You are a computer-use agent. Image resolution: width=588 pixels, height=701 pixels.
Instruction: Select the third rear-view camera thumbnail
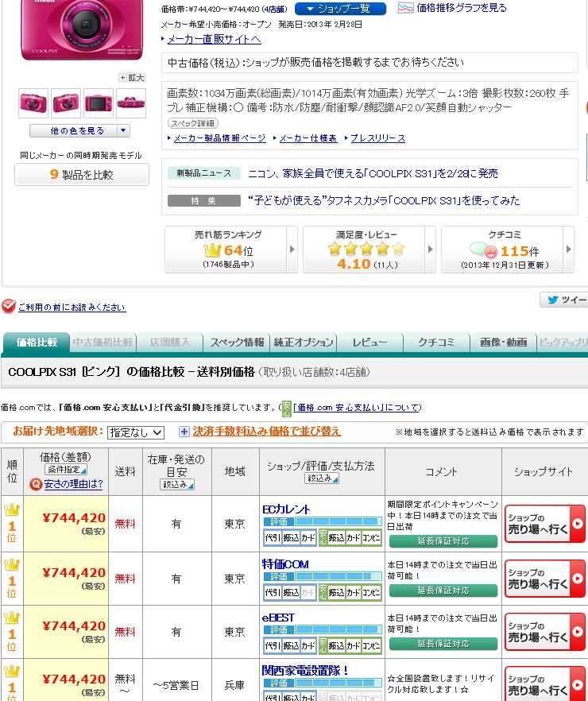click(x=99, y=103)
